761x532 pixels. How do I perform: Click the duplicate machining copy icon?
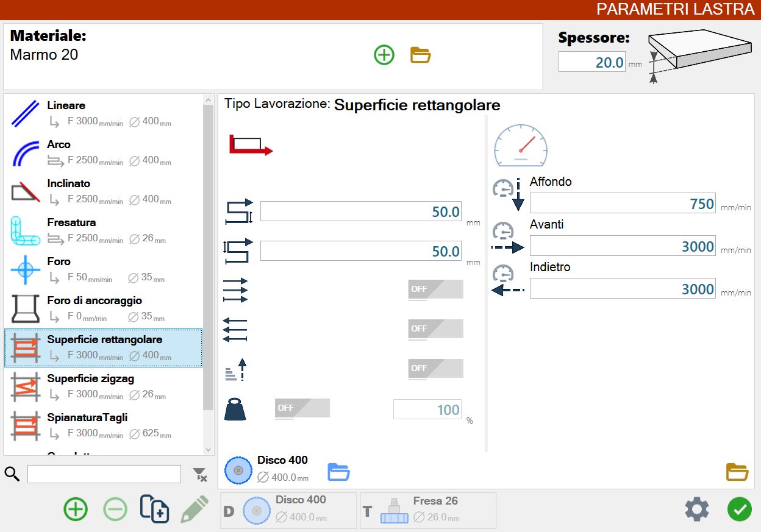[154, 509]
